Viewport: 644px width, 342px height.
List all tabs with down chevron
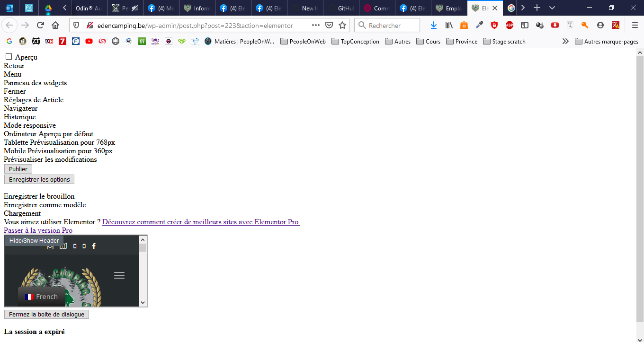[x=552, y=8]
